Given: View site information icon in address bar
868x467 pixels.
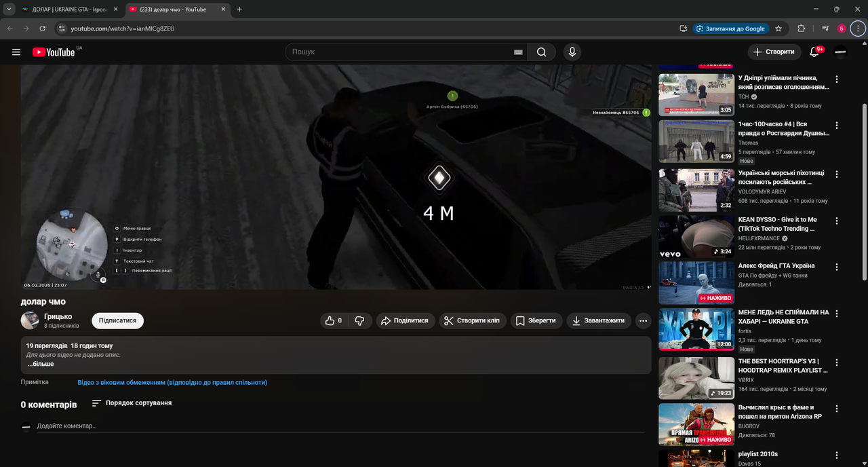Looking at the screenshot, I should coord(61,29).
